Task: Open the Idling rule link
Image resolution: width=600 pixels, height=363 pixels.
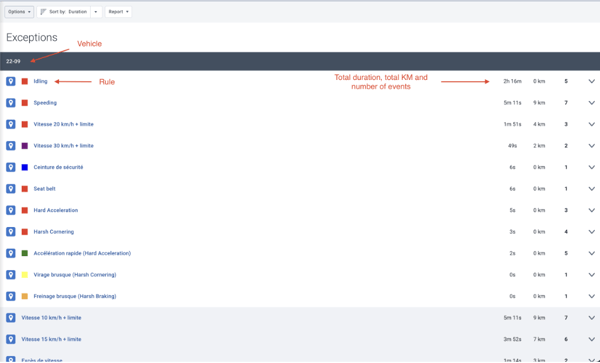Action: pos(40,81)
